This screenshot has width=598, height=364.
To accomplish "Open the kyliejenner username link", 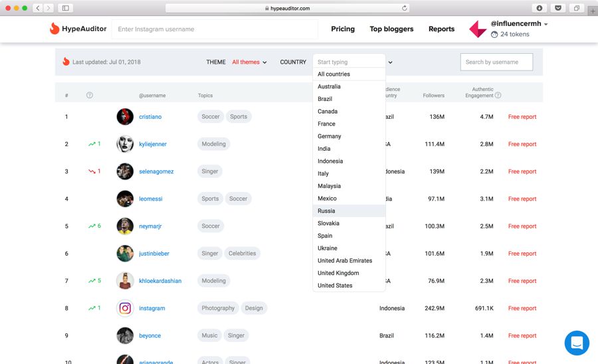I will [153, 144].
